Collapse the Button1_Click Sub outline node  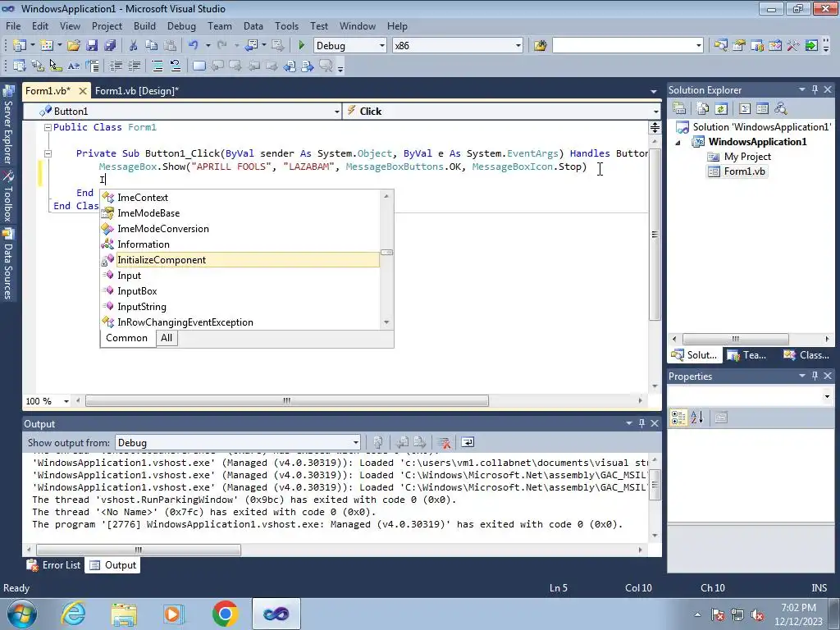coord(47,153)
